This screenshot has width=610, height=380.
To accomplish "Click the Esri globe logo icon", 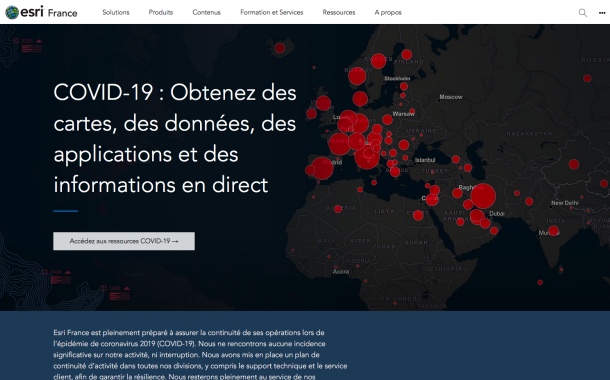I will (12, 12).
